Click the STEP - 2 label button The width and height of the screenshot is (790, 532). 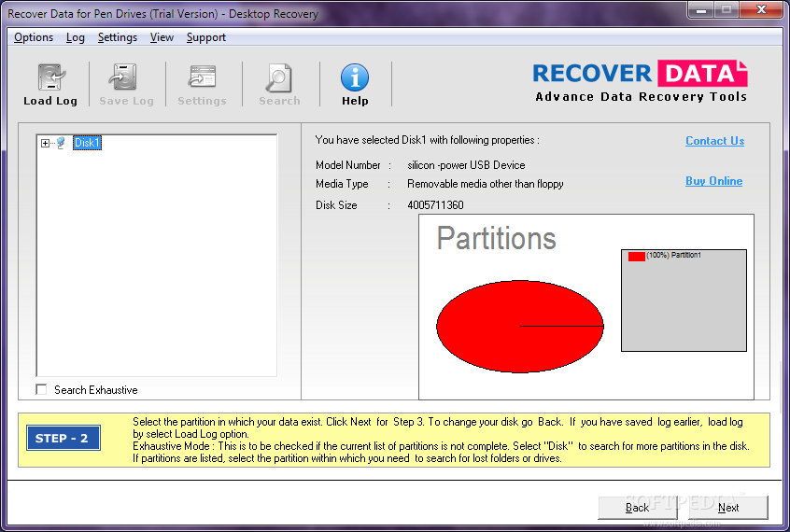click(x=63, y=438)
